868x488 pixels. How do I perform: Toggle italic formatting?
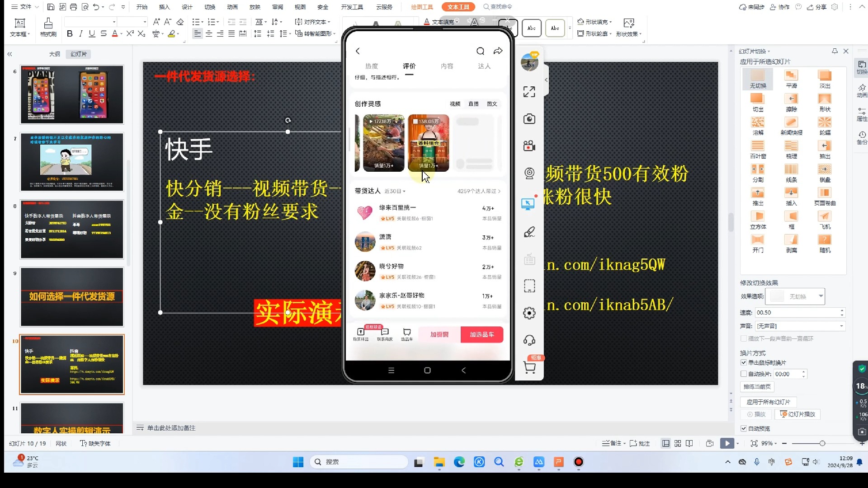pos(81,33)
